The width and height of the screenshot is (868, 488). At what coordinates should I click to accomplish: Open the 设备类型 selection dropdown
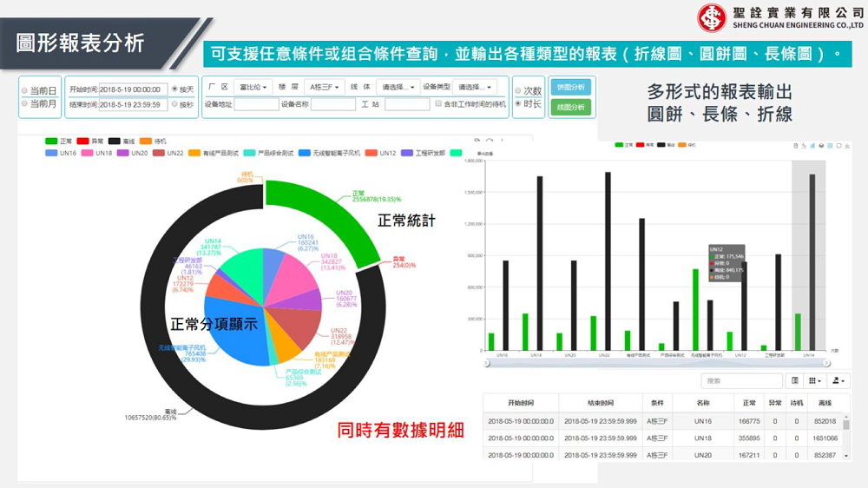(x=474, y=88)
